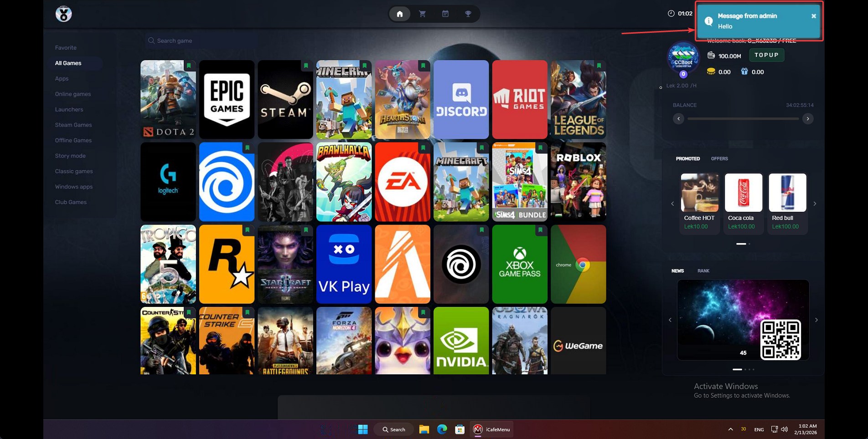Toggle the favorite bookmark on the Dota 2 tile
Screen dimensions: 868x439
(189, 66)
